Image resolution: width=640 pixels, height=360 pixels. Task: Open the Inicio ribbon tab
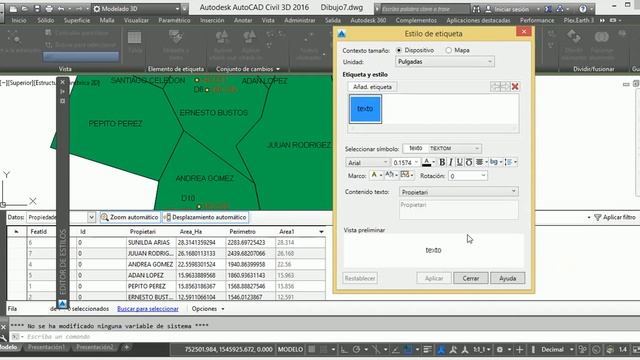19,20
